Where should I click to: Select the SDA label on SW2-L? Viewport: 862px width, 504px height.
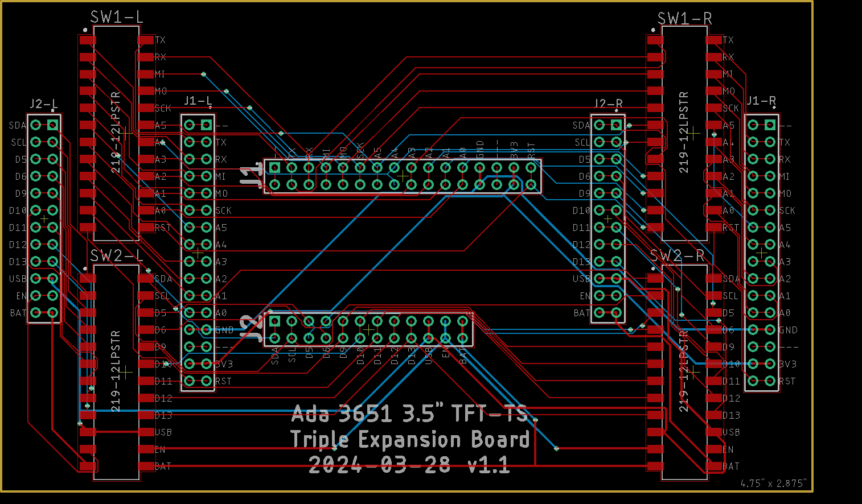tap(163, 279)
